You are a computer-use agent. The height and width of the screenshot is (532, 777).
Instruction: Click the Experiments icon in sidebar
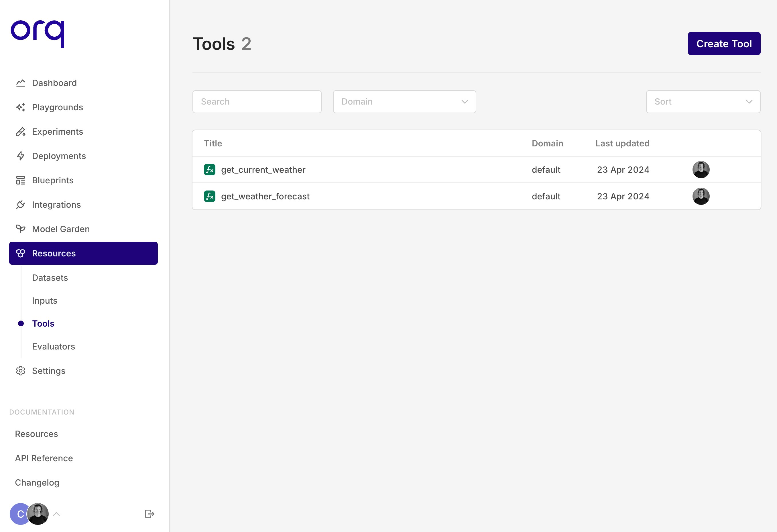tap(21, 132)
